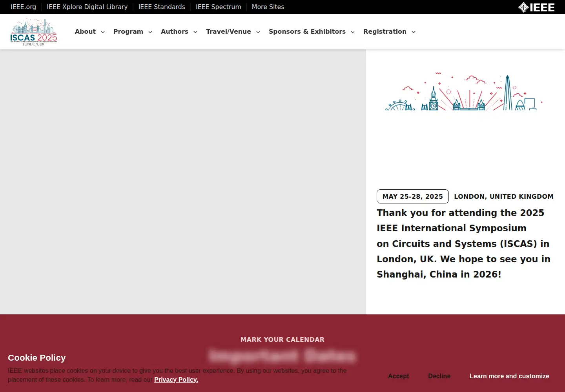Expand the Authors dropdown chevron
The width and height of the screenshot is (565, 392).
click(195, 32)
